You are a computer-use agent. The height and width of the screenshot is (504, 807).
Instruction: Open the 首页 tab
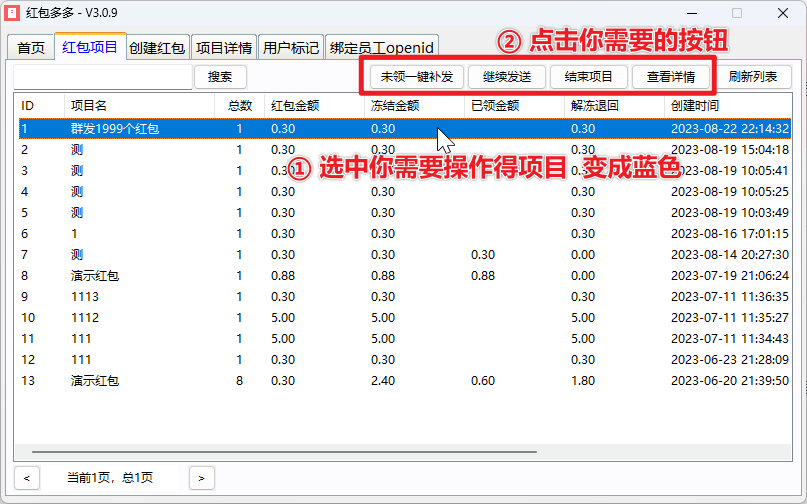coord(31,48)
